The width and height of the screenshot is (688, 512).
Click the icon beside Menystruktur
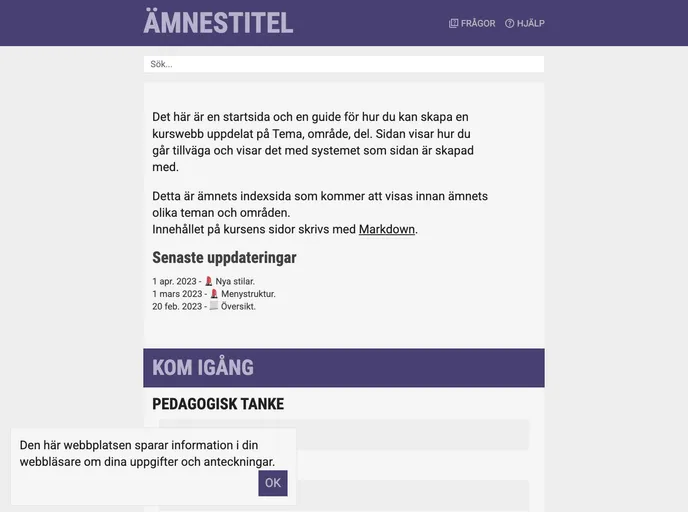(215, 294)
